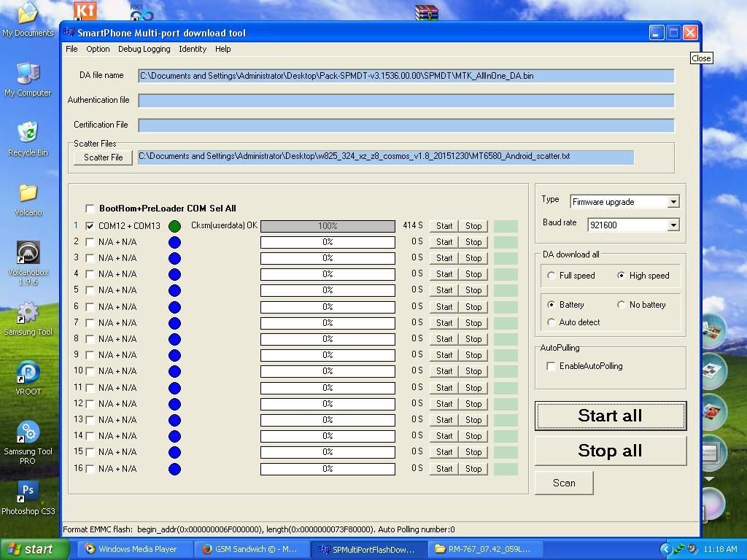Click the 0% progress bar in row 10

(328, 371)
